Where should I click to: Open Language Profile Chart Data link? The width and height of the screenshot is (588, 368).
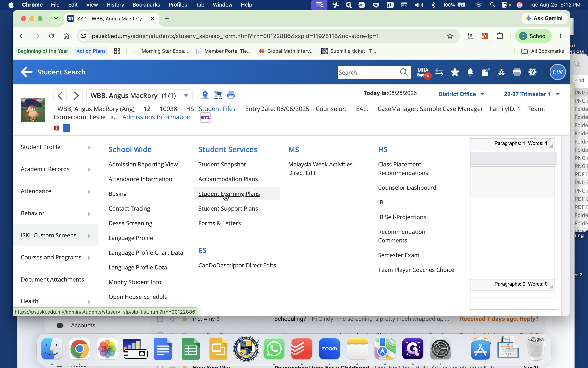point(146,253)
